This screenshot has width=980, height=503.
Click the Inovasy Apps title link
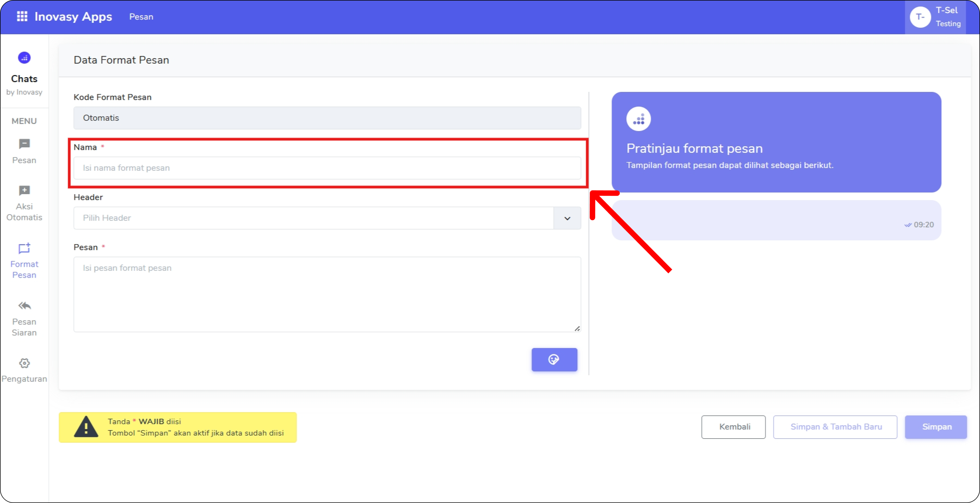(x=73, y=17)
